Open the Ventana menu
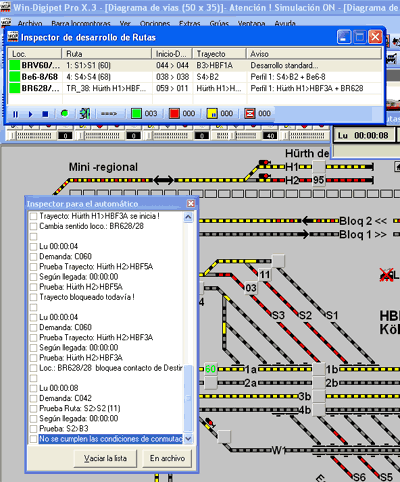Screen dimensions: 400x482 (251, 24)
